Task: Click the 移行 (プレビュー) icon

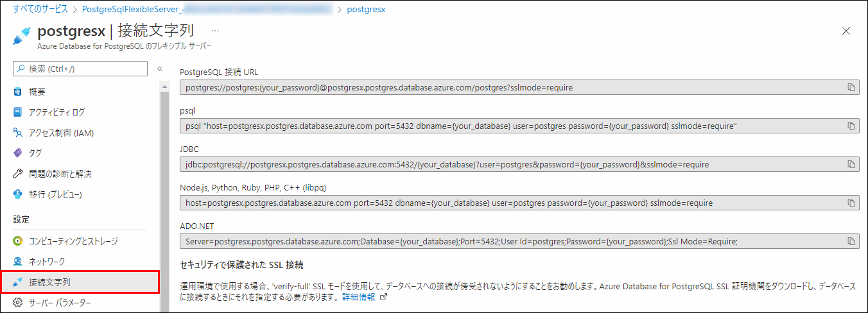Action: 18,194
